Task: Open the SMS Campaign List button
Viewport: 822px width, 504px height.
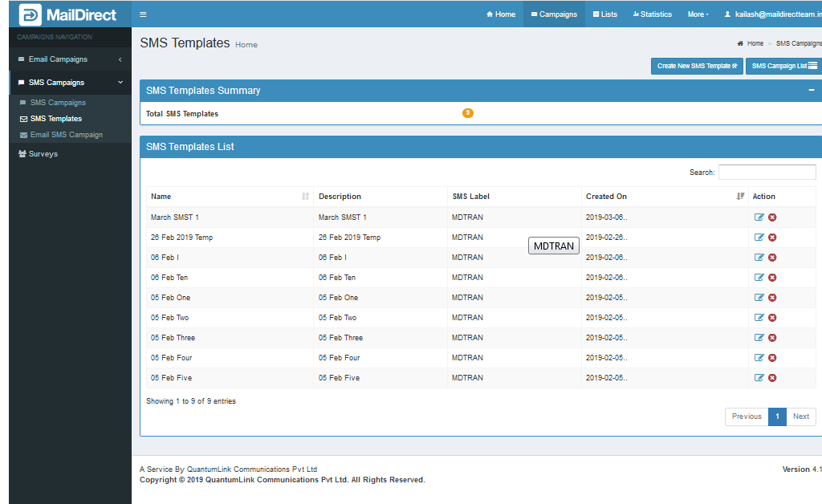Action: coord(783,66)
